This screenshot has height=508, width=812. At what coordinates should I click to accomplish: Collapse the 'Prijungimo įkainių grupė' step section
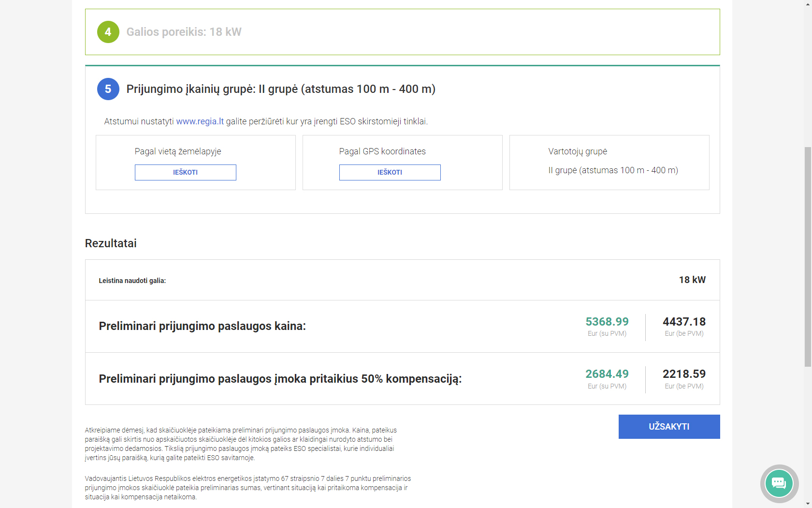click(281, 89)
